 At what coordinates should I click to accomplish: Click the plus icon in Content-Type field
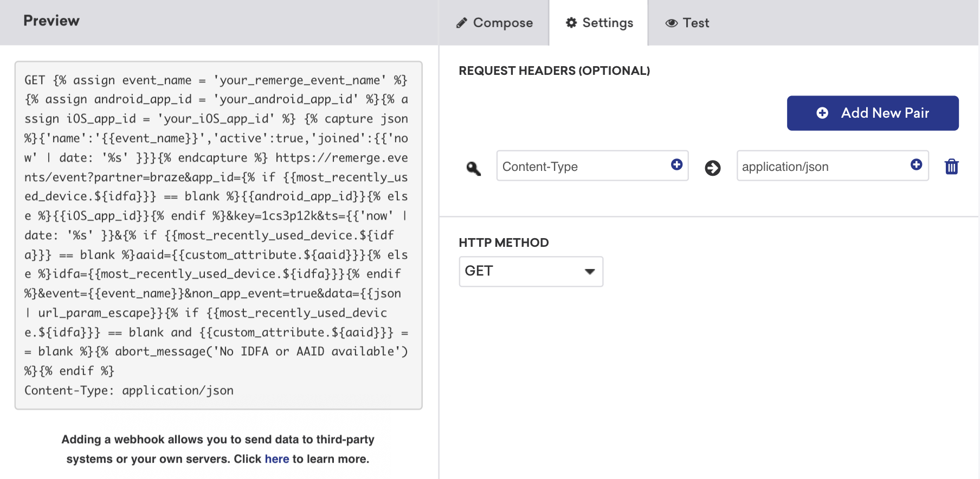(676, 164)
